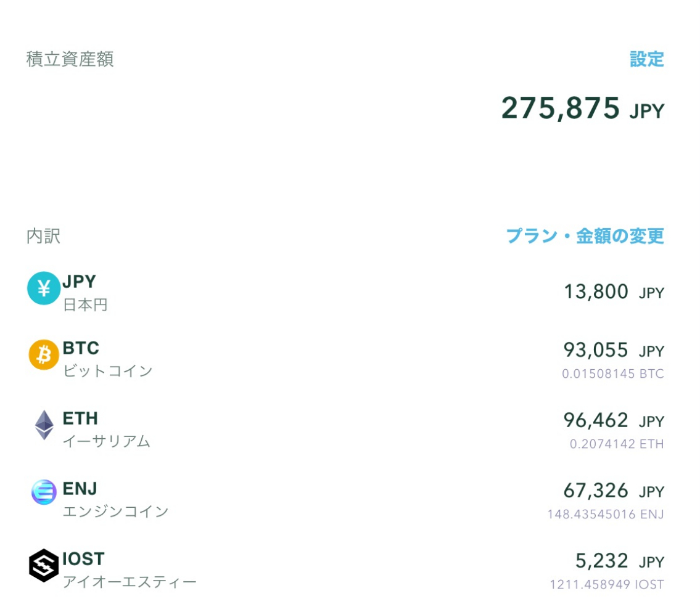Click the 0.01508145 BTC quantity

click(x=612, y=373)
